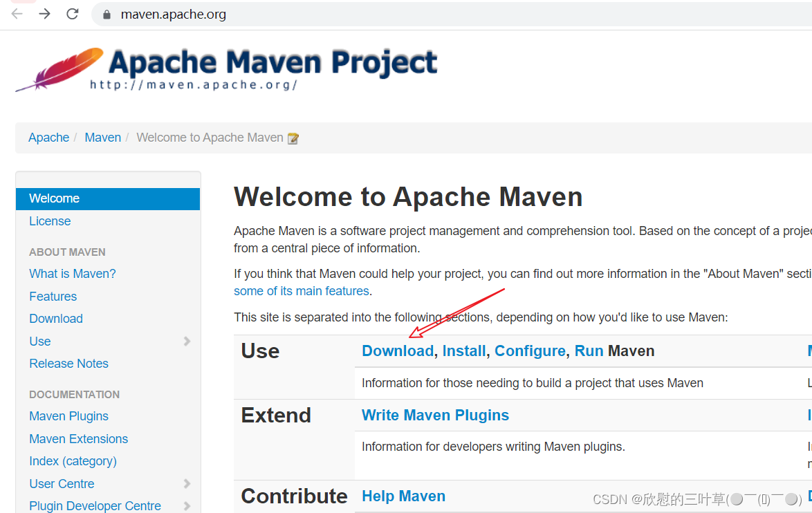Open the User Centre sidebar link

[x=62, y=483]
